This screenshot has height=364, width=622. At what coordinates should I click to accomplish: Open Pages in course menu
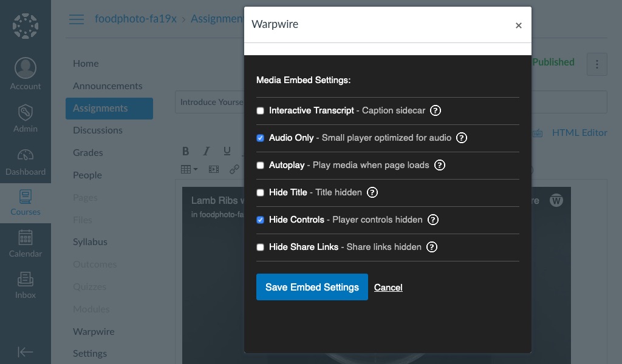point(85,197)
